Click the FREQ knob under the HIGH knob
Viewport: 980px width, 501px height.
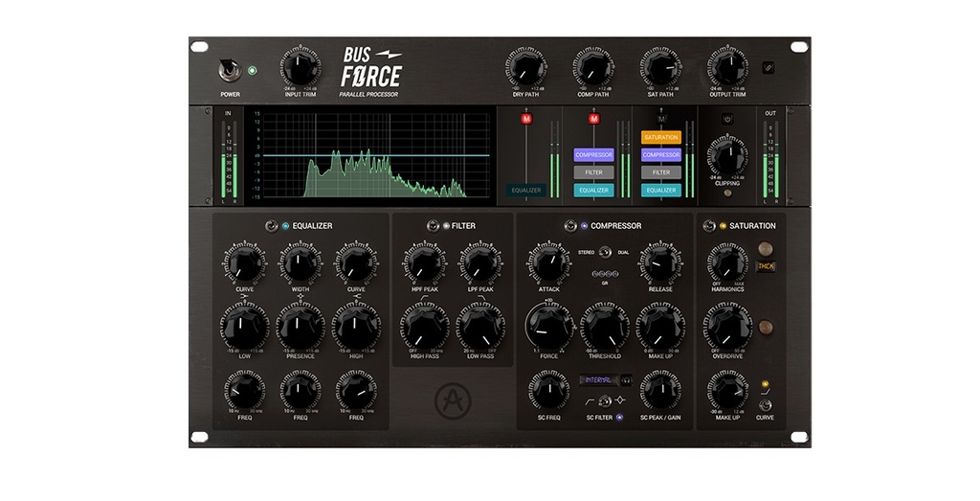(356, 391)
